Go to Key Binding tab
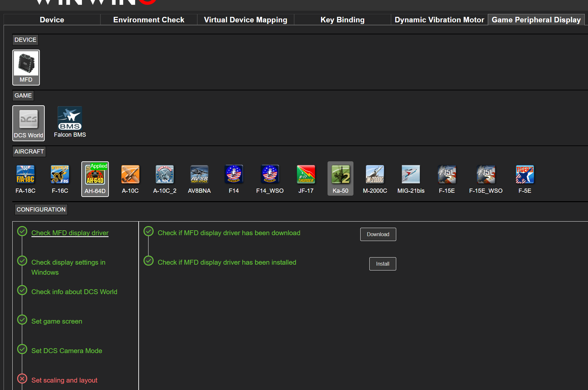Screen dimensions: 588x390 [342, 20]
